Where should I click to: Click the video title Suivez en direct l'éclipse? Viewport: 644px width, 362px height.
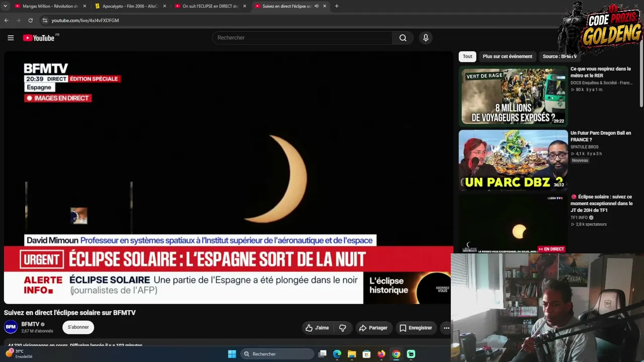(70, 313)
